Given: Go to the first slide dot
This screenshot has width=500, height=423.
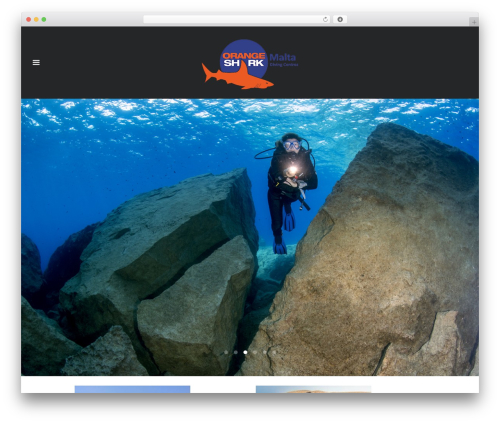Looking at the screenshot, I should (x=226, y=352).
